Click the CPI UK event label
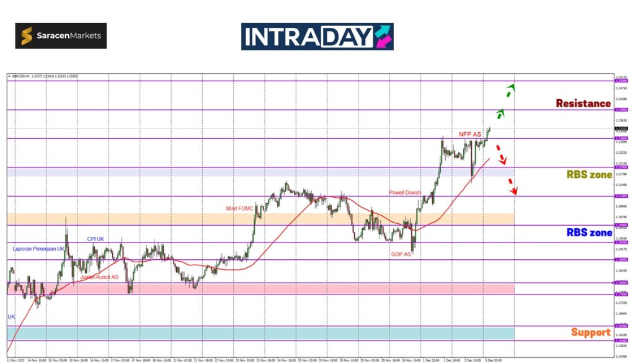 (x=95, y=239)
